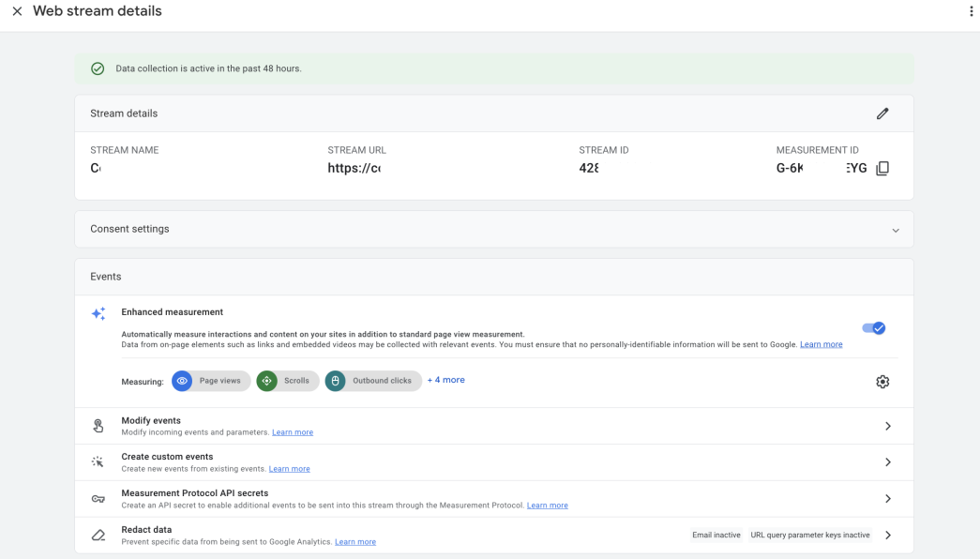Click the green data collection checkmark icon

(98, 68)
